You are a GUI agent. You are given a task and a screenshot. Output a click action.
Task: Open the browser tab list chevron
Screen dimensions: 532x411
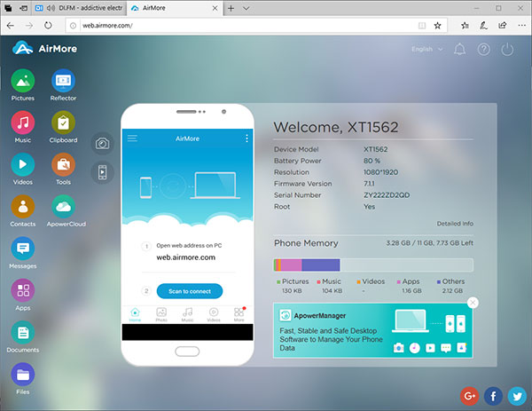[x=246, y=8]
